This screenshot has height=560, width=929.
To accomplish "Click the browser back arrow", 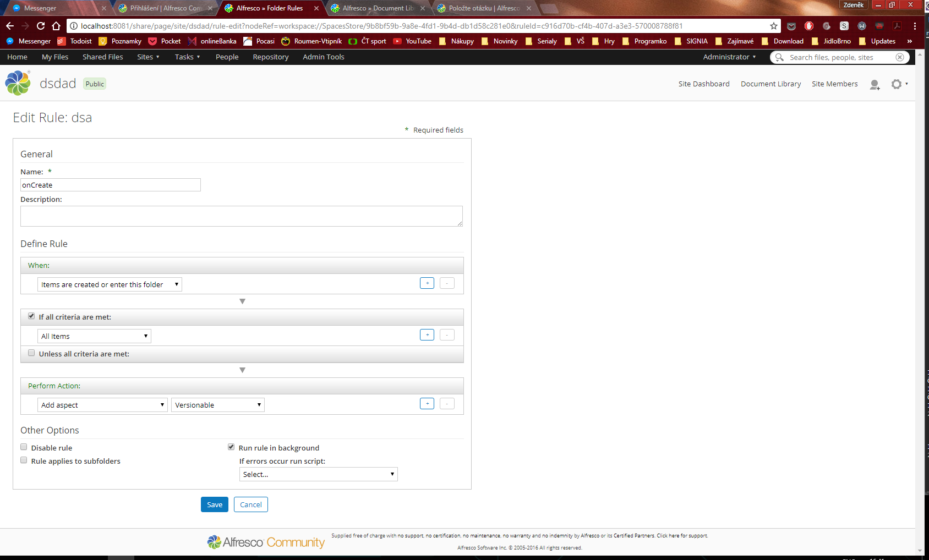I will pos(10,26).
